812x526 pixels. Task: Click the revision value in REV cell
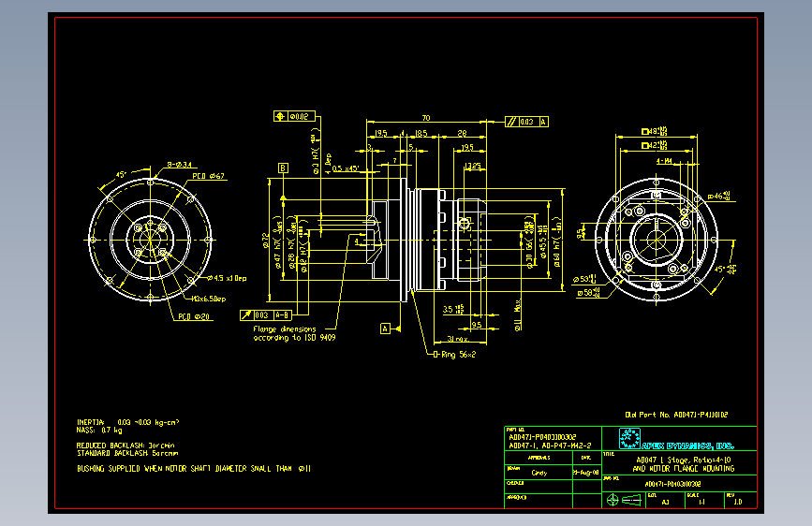click(x=738, y=503)
